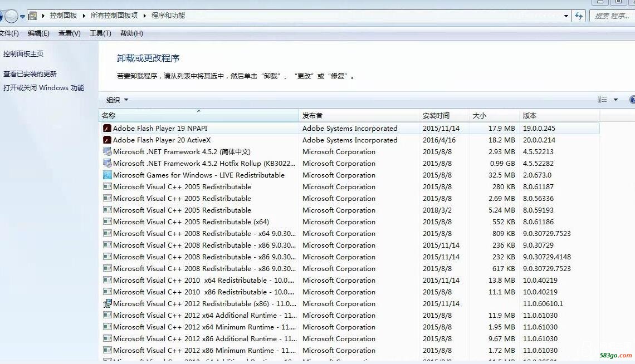Image resolution: width=635 pixels, height=364 pixels.
Task: Click the Adobe Flash Player 19 NPAPI icon
Action: point(108,129)
